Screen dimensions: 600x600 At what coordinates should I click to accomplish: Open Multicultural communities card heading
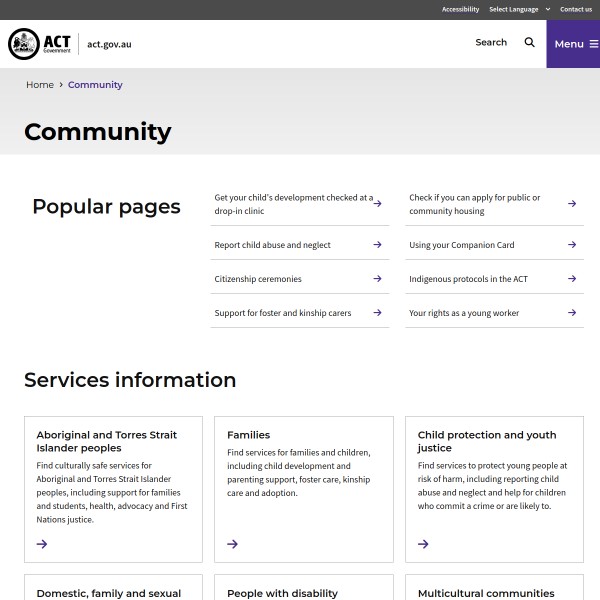pyautogui.click(x=485, y=593)
